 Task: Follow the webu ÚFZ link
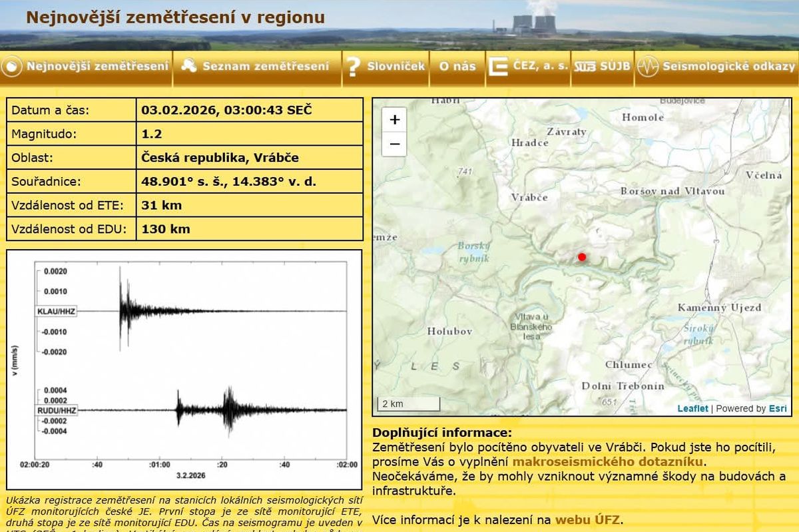click(x=589, y=520)
